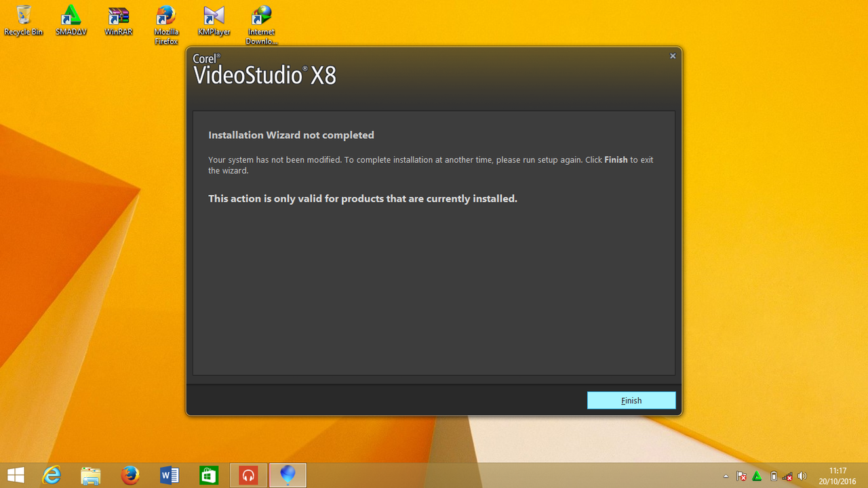
Task: Select the KMPlayer desktop shortcut
Action: point(214,20)
